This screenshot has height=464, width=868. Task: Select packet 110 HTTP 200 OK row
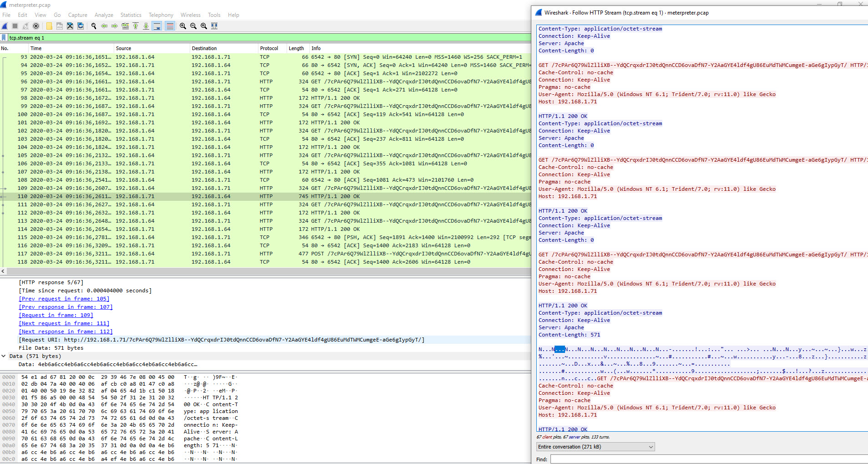pos(266,196)
